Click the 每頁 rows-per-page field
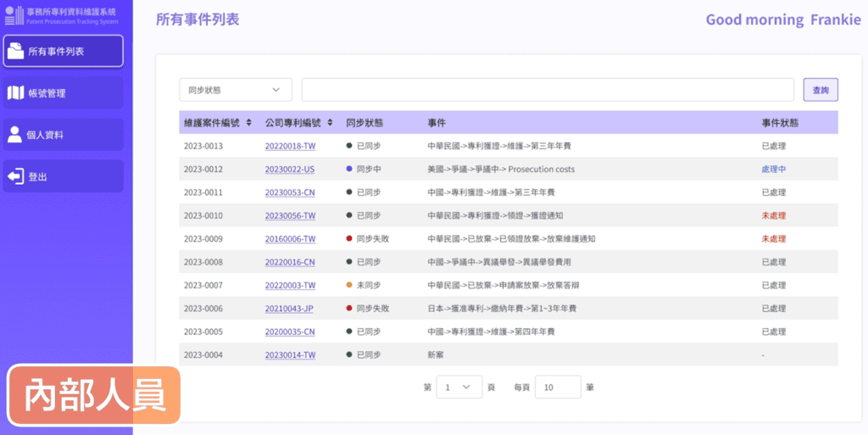 click(x=557, y=388)
